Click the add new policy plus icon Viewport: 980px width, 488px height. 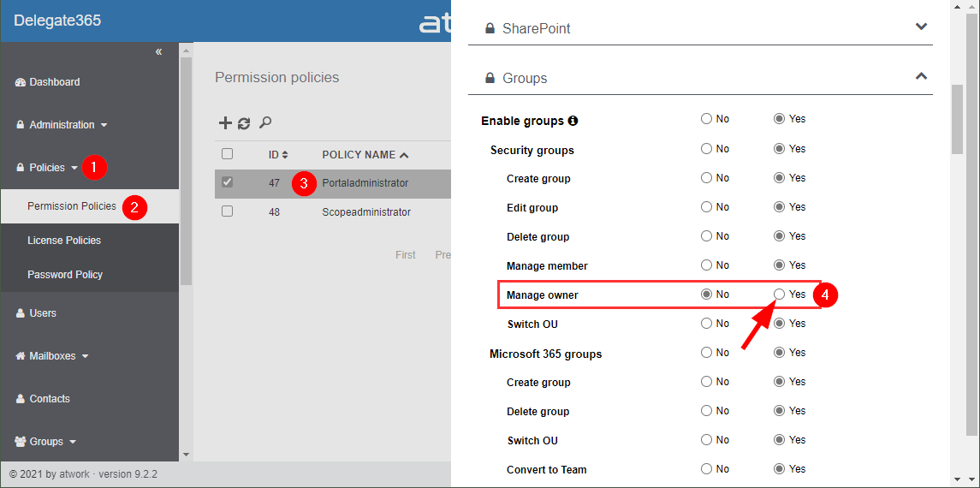225,123
